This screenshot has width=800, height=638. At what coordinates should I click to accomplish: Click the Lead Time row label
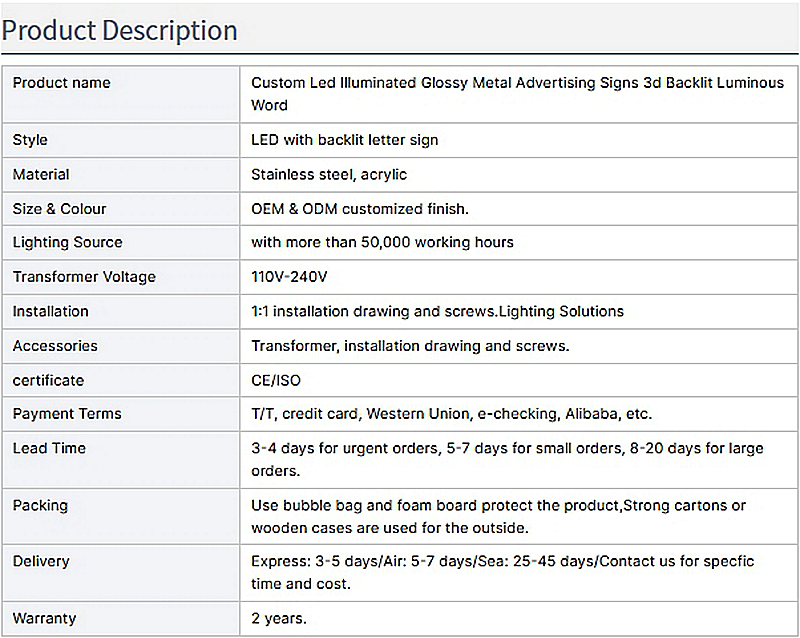[x=49, y=448]
